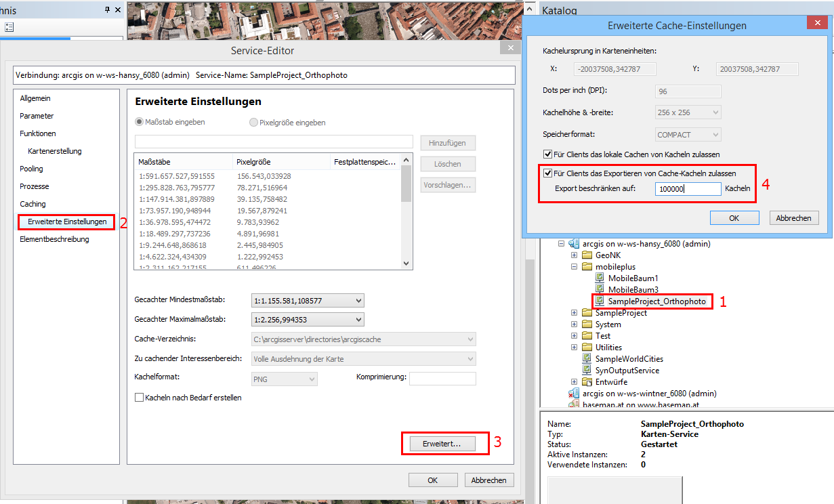834x504 pixels.
Task: Switch to the Pooling settings page
Action: (31, 169)
